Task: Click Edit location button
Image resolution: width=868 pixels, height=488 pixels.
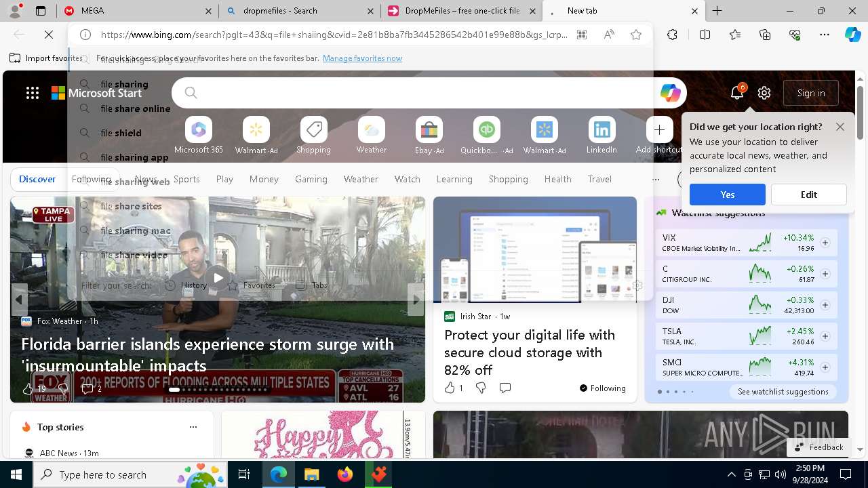Action: [809, 195]
